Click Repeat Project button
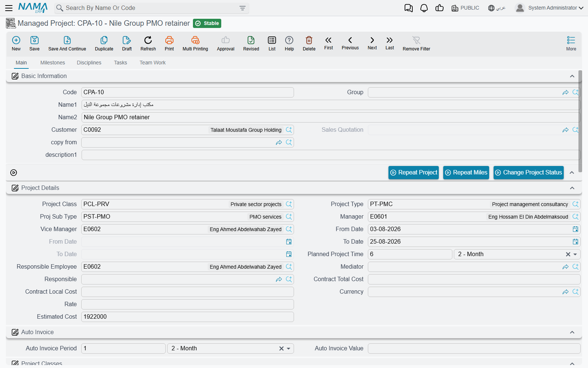Screen dimensions: 588x368 point(413,173)
